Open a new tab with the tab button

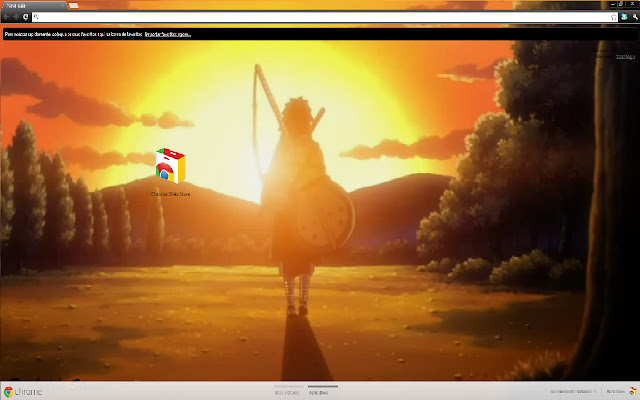tap(74, 5)
